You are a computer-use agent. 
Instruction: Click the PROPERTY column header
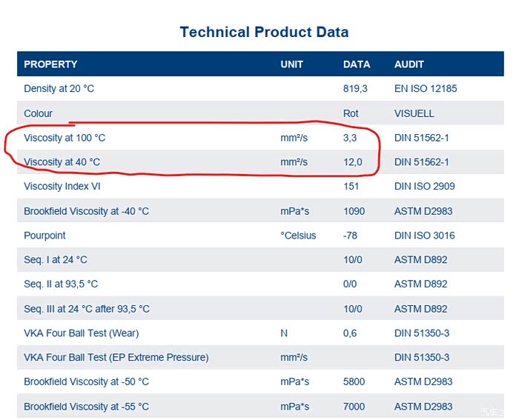click(x=50, y=64)
